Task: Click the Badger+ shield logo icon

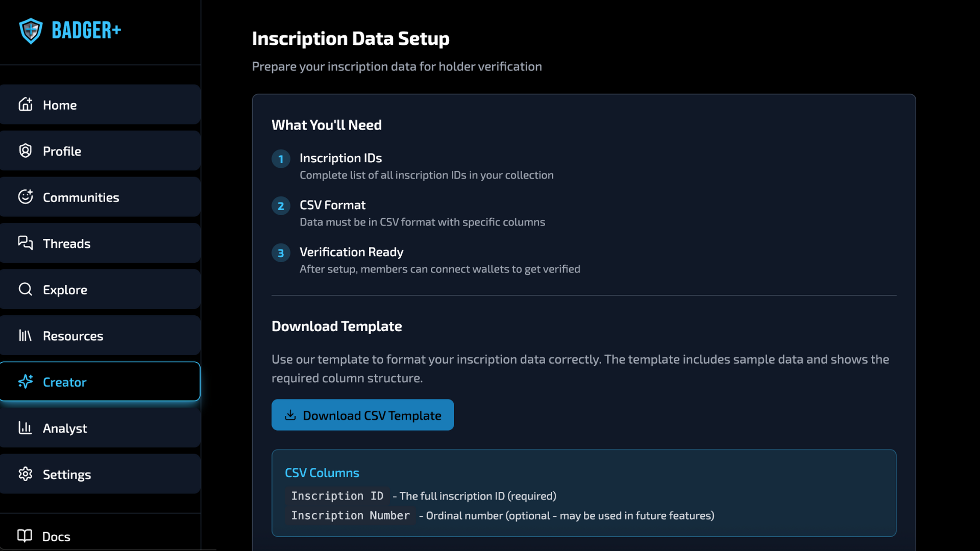Action: pos(31,31)
